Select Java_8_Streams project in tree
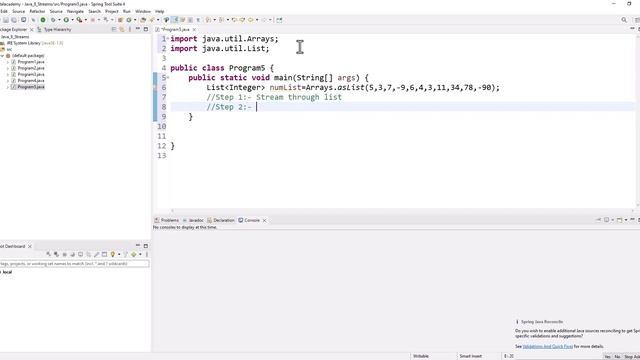This screenshot has height=360, width=640. 15,37
